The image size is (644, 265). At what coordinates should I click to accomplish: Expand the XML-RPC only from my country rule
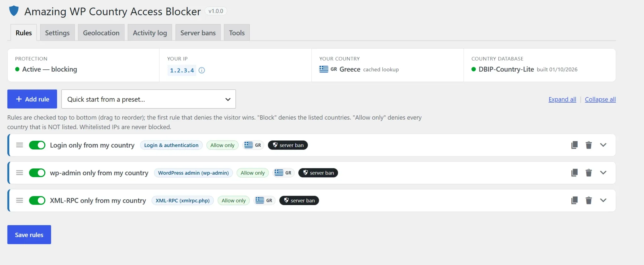click(x=603, y=200)
